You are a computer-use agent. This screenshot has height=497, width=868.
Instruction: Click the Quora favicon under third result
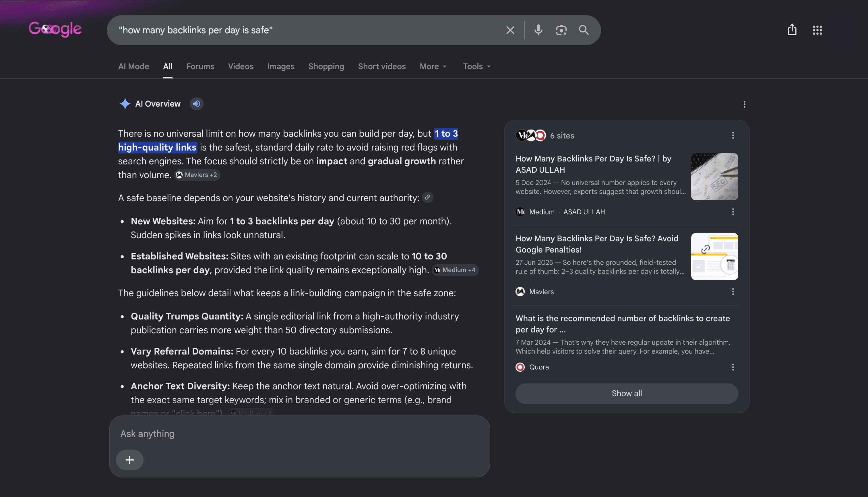point(520,367)
